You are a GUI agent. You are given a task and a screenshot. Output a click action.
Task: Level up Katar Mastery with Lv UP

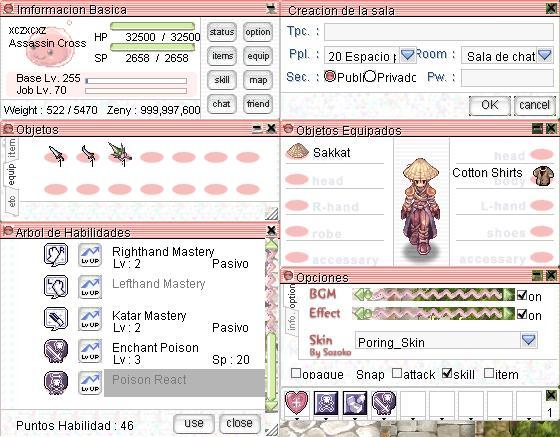[x=90, y=319]
